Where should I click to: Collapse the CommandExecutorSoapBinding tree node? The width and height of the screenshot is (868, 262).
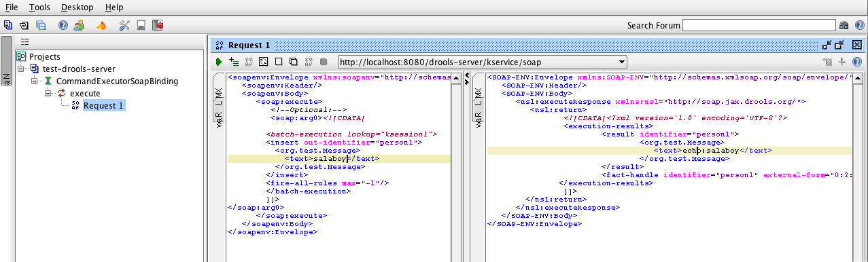(x=35, y=81)
